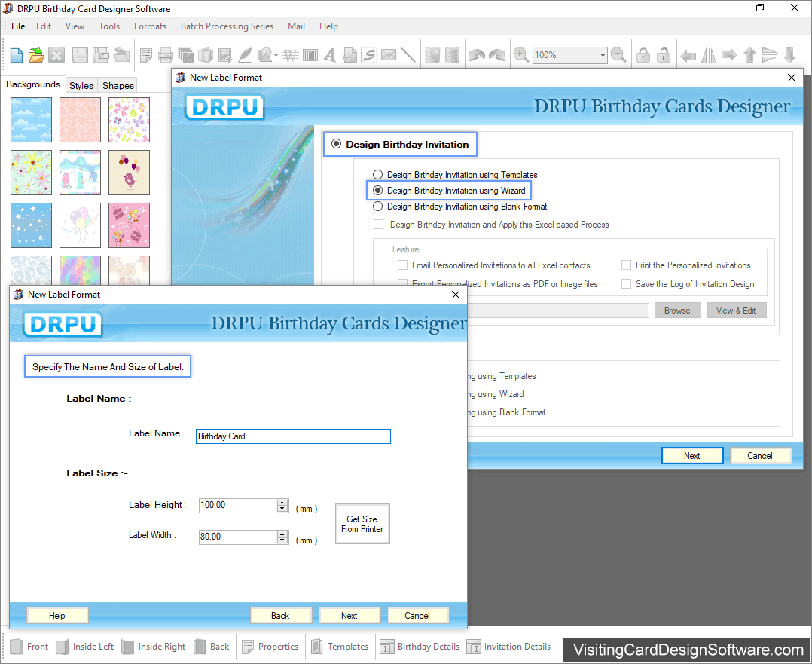
Task: Click the Label Name text field
Action: pyautogui.click(x=293, y=436)
